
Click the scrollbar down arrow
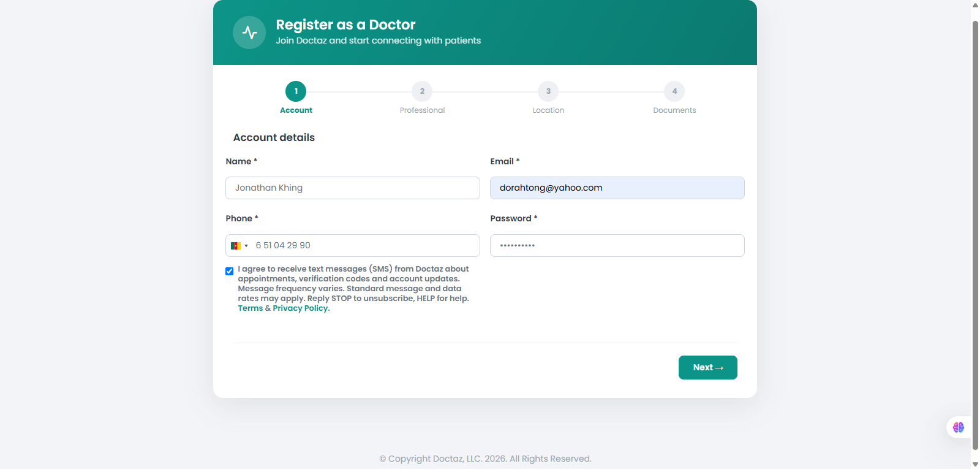click(975, 464)
